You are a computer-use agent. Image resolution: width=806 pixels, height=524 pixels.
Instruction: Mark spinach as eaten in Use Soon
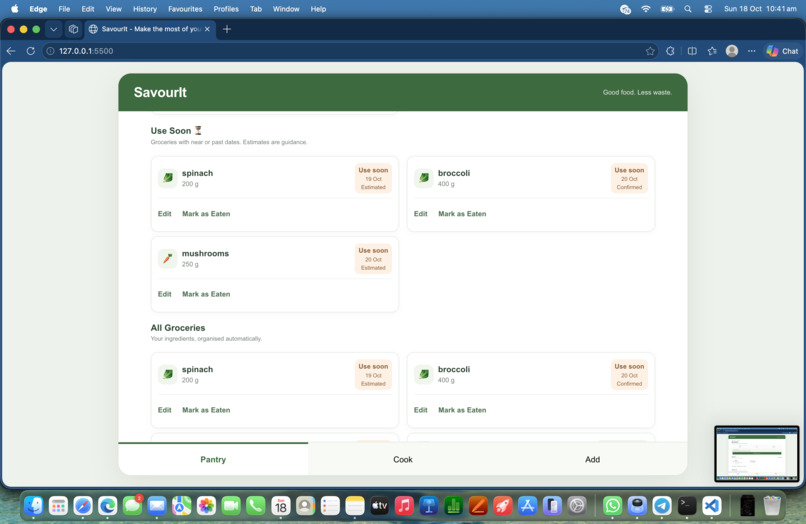click(x=206, y=213)
